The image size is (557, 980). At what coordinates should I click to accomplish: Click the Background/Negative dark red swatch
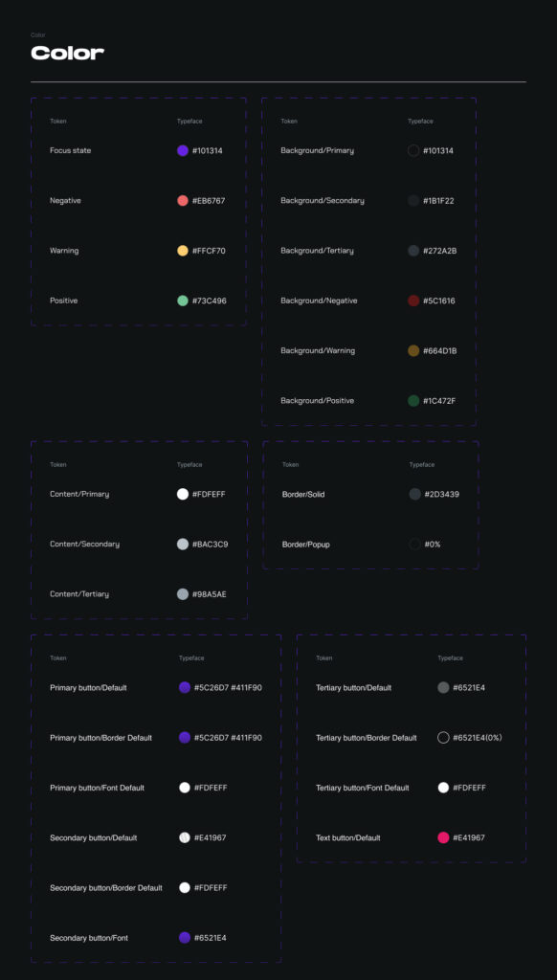413,301
